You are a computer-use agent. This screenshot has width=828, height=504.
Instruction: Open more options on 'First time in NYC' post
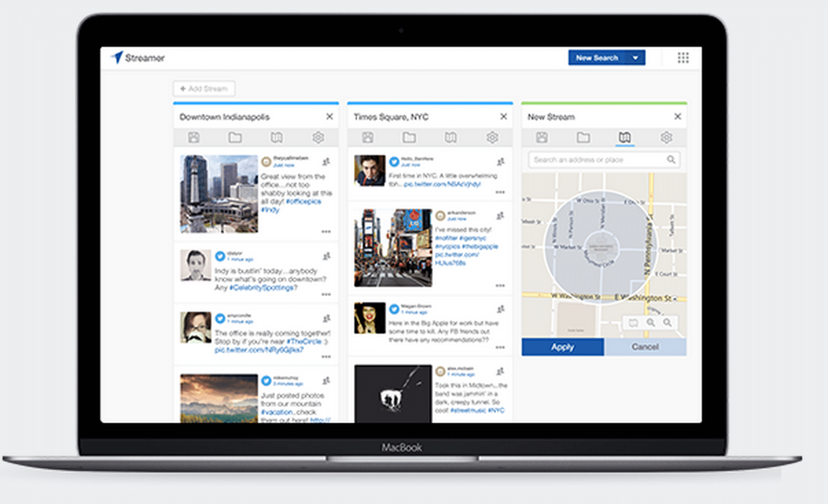pyautogui.click(x=500, y=192)
